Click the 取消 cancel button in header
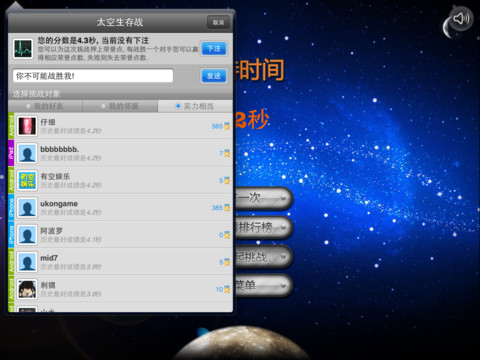 pos(218,22)
